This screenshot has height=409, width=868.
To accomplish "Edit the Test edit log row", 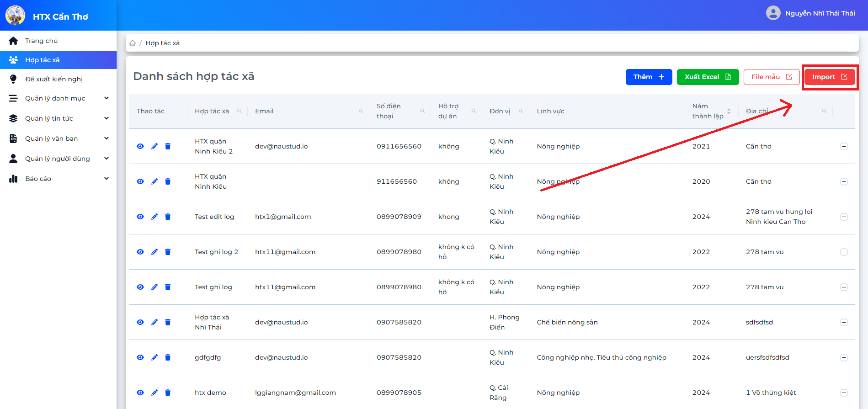I will 154,217.
